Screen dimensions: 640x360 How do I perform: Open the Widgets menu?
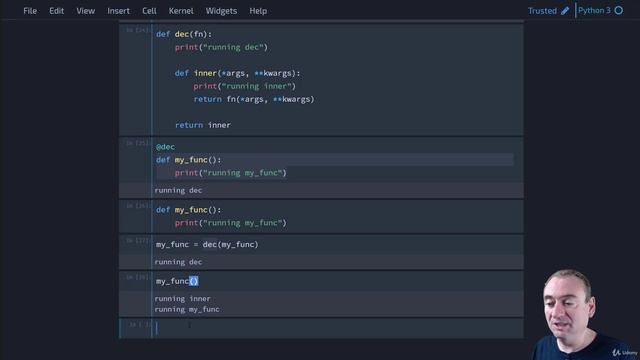coord(221,11)
